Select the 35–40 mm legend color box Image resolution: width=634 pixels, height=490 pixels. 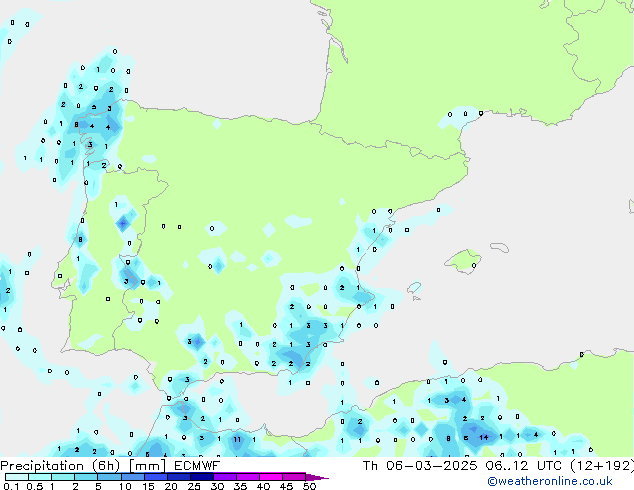247,477
